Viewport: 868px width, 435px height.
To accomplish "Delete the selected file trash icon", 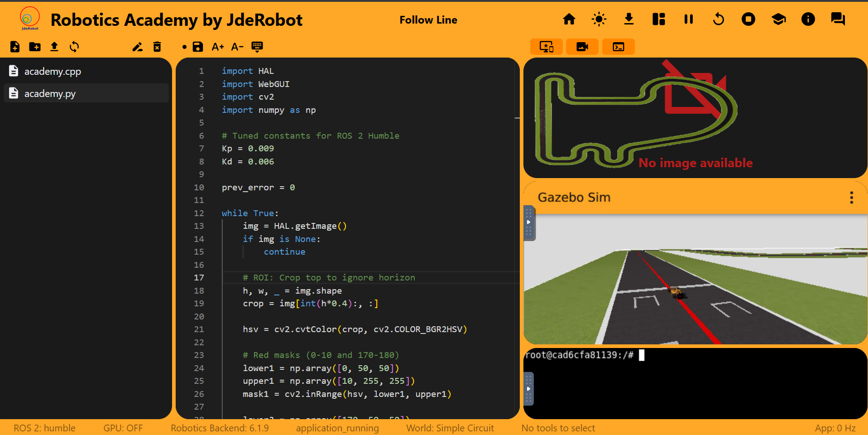I will click(157, 47).
